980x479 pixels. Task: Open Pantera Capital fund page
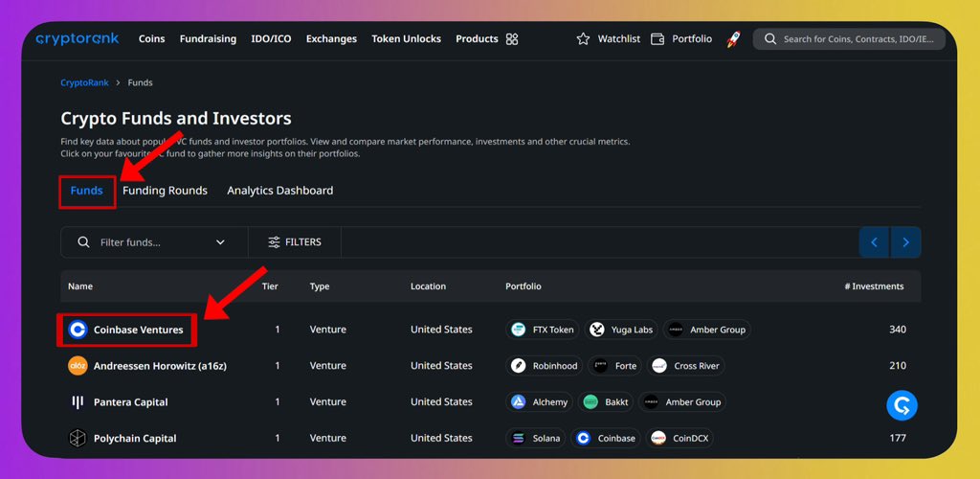pos(130,402)
